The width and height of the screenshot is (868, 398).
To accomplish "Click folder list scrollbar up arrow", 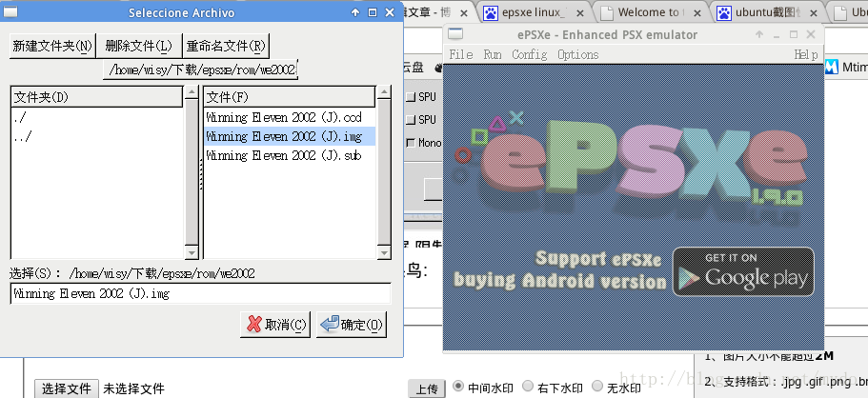I will pyautogui.click(x=192, y=92).
